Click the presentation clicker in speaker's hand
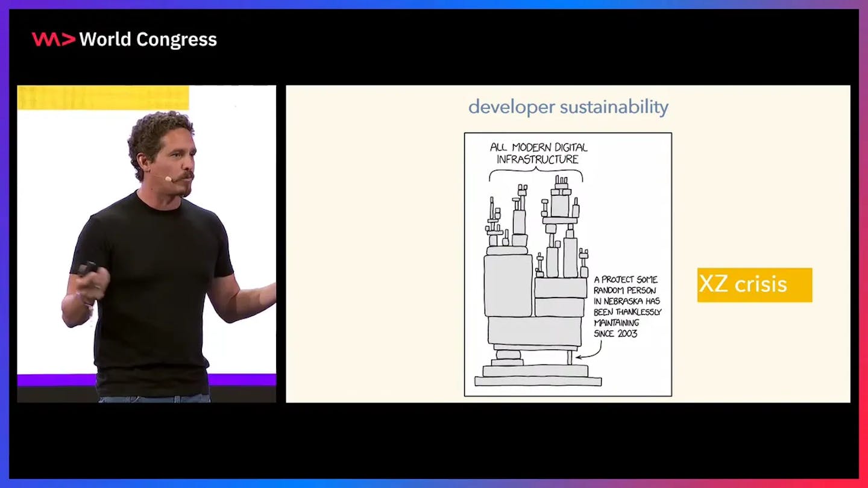868x488 pixels. coord(87,268)
